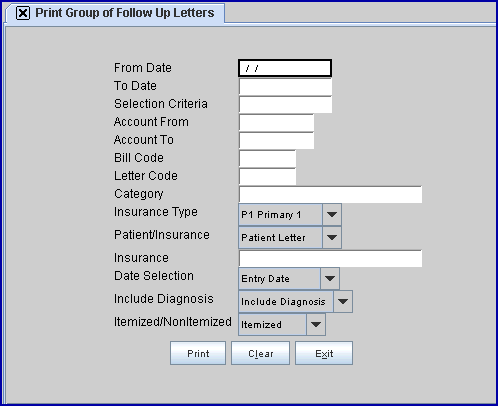This screenshot has width=498, height=406.
Task: Click the From Date input field
Action: click(285, 68)
